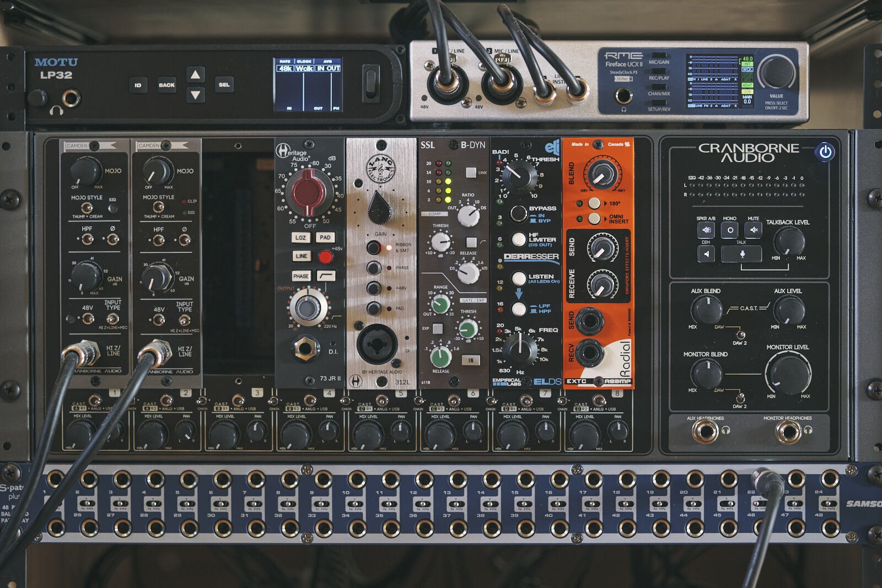Toggle the Lang 312L +48V button
Viewport: 882px width, 588px height.
(x=374, y=288)
